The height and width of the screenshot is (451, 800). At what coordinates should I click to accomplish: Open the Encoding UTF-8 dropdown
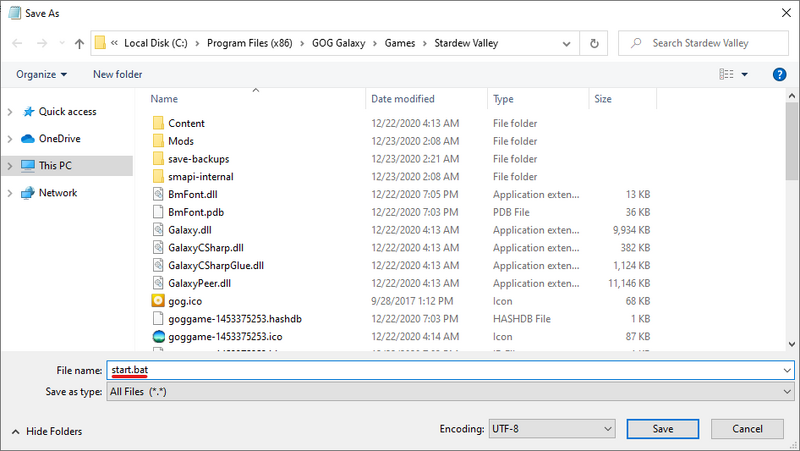tap(552, 429)
